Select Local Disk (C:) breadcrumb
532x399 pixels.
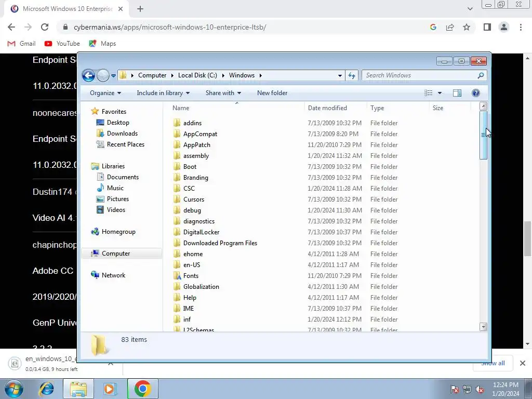click(197, 75)
